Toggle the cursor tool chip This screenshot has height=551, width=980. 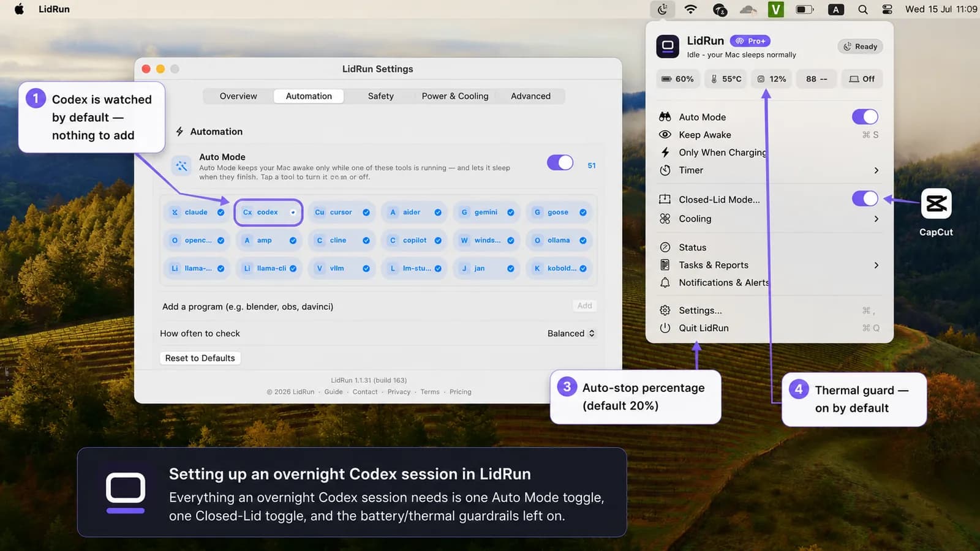[x=342, y=212]
